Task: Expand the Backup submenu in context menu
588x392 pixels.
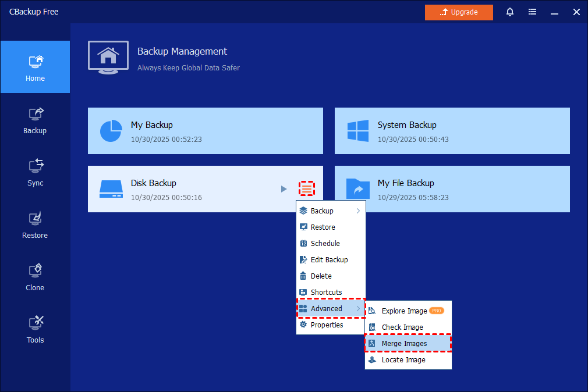Action: (x=331, y=211)
